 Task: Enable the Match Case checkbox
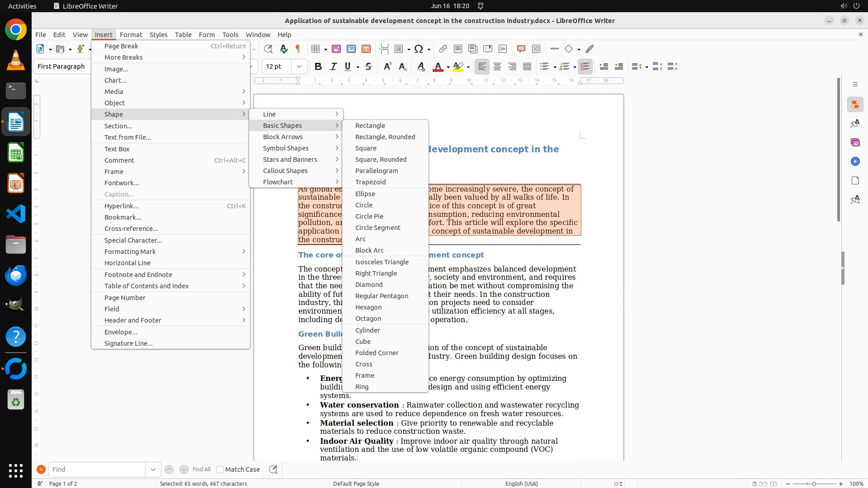220,469
